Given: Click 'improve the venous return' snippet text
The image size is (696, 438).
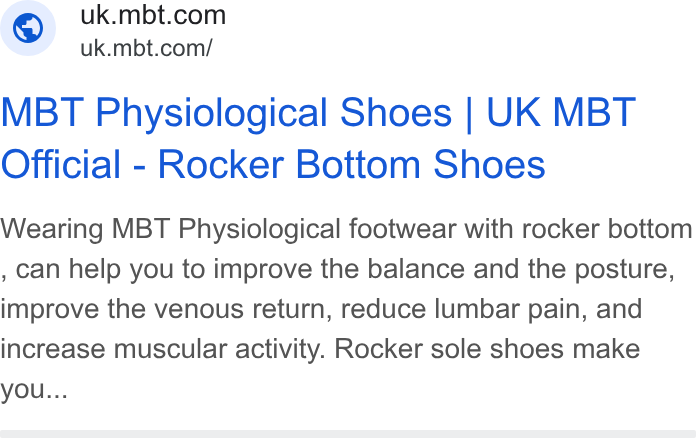Looking at the screenshot, I should tap(166, 309).
